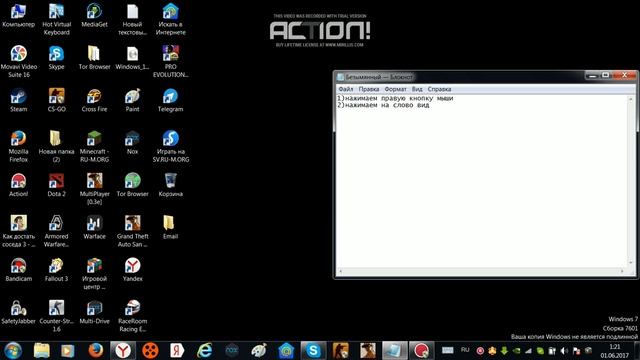
Task: Open the Формат menu in Notepad
Action: click(x=395, y=89)
